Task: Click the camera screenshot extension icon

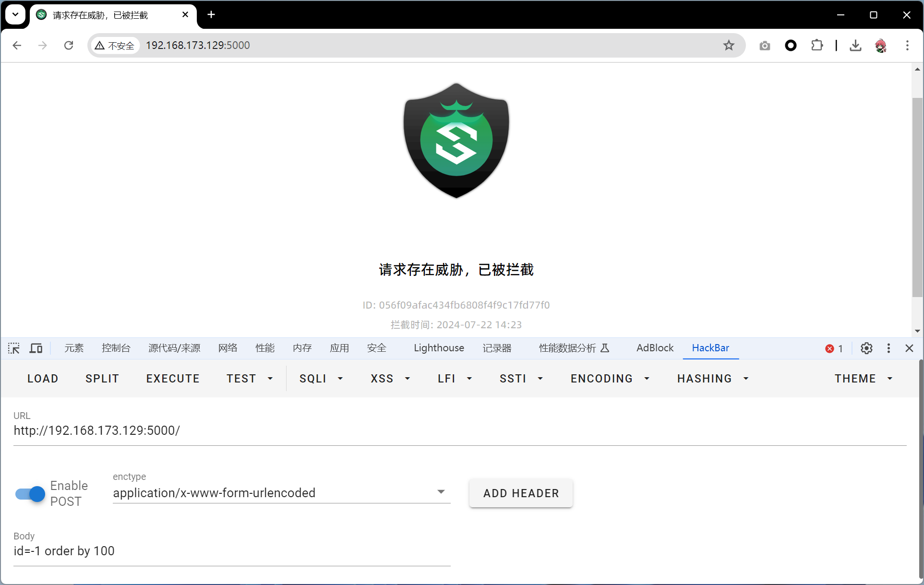Action: pyautogui.click(x=765, y=46)
